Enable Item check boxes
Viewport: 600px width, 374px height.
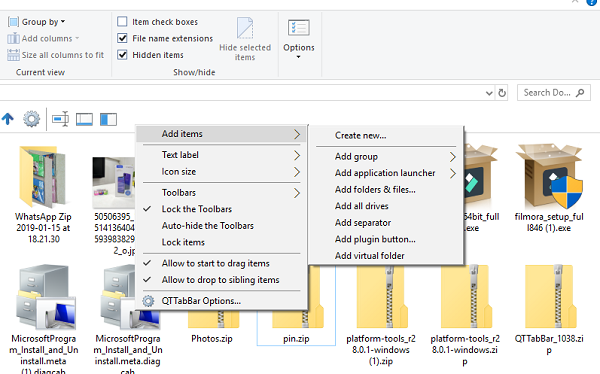coord(122,21)
